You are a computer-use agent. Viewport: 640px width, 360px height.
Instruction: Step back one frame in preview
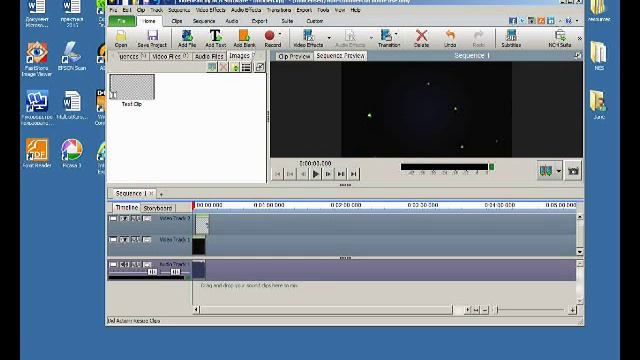pos(303,174)
